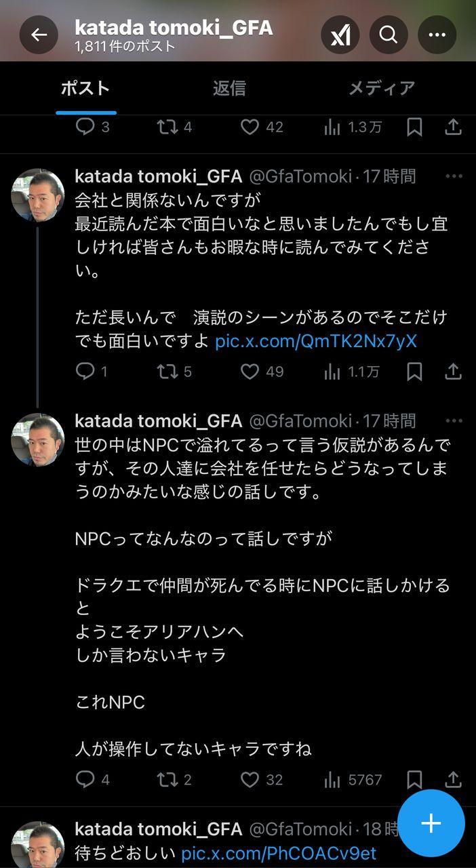Open the more options menu on the book post
This screenshot has height=868, width=476.
pyautogui.click(x=452, y=176)
